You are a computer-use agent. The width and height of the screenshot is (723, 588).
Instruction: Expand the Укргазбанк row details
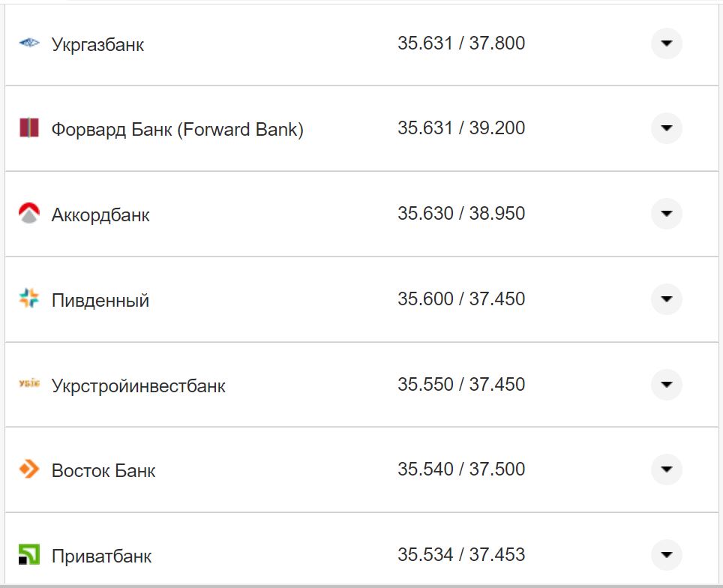(x=666, y=43)
